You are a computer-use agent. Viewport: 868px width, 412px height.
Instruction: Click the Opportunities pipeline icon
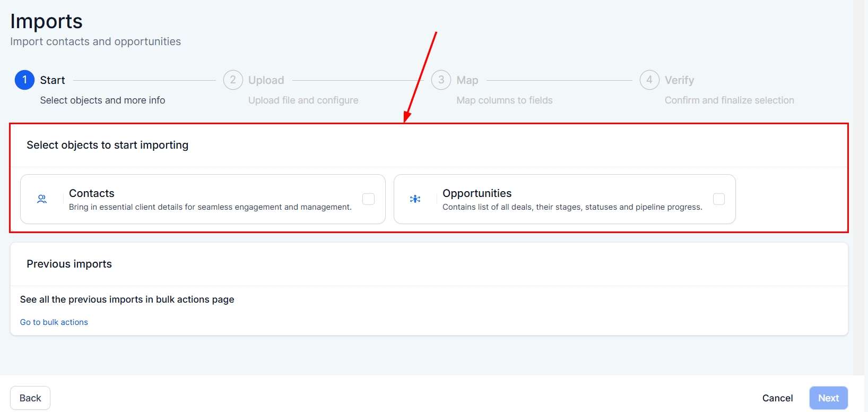(x=415, y=199)
